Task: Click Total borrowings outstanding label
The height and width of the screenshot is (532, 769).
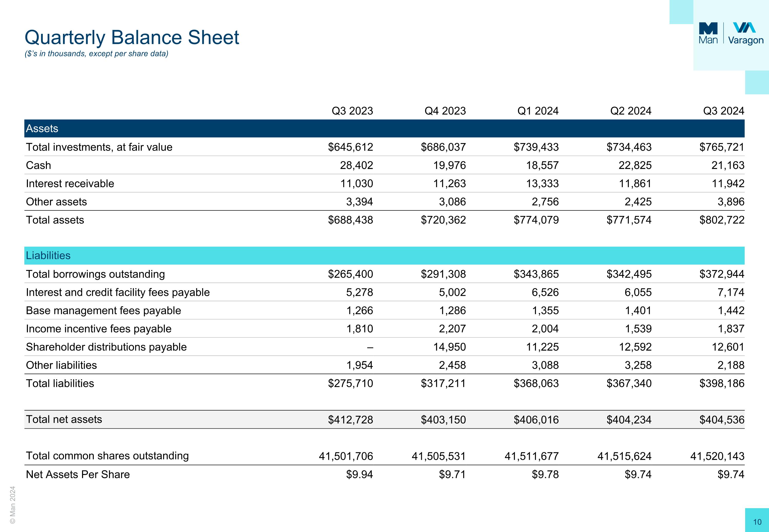Action: 95,274
